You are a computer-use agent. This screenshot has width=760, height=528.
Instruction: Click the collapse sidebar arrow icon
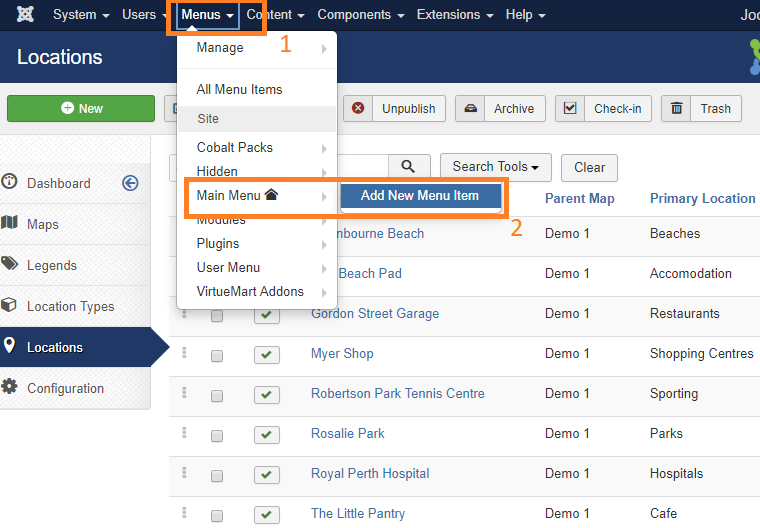click(x=130, y=183)
